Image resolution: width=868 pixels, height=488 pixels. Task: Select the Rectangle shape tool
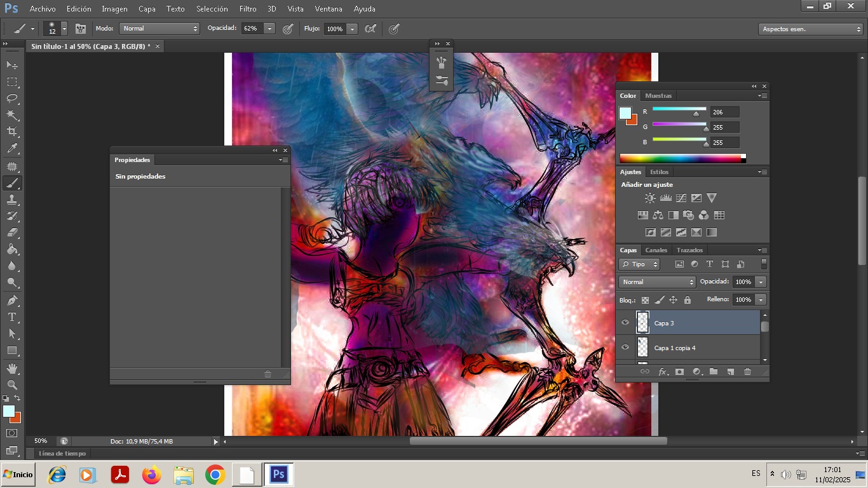12,350
